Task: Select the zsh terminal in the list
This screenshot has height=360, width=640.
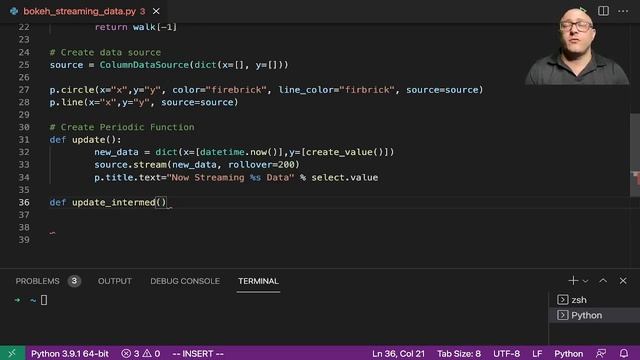Action: coord(594,300)
